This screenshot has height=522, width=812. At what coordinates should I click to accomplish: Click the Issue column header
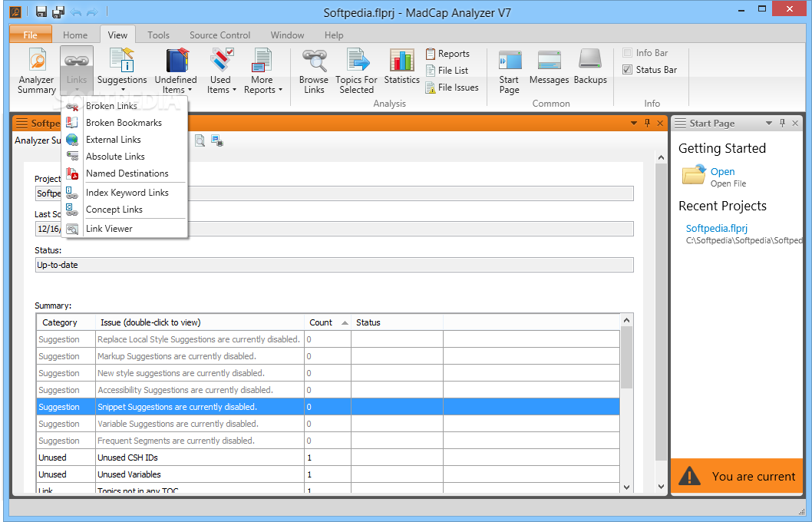200,322
